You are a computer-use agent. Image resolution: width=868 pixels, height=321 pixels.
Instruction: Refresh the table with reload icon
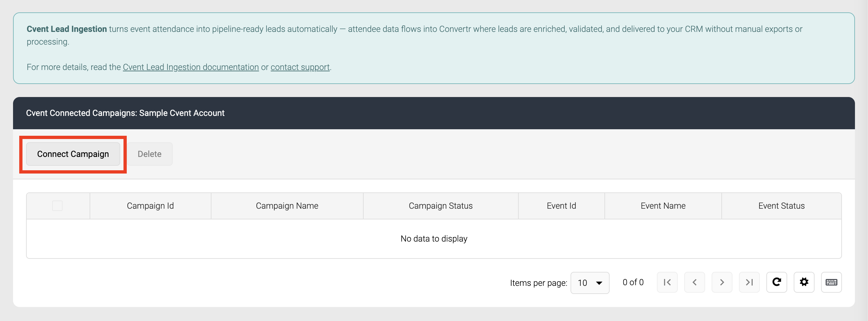click(777, 282)
